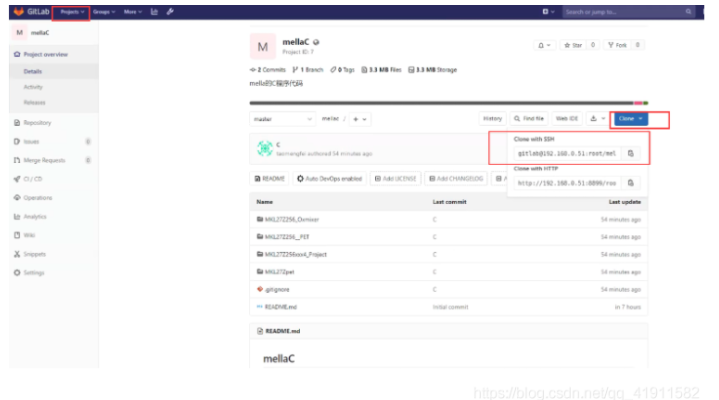Open the 1 Branch link

308,70
